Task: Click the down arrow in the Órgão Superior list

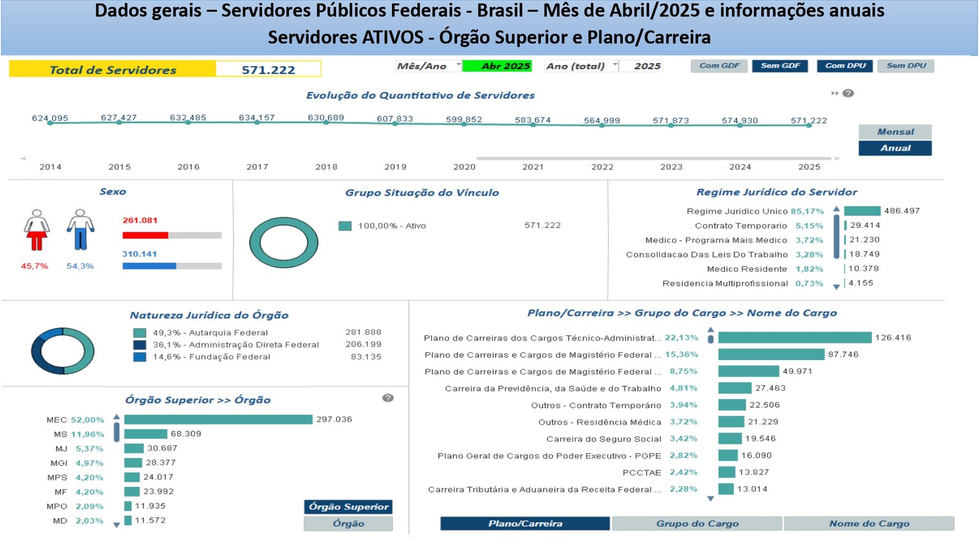Action: click(116, 525)
